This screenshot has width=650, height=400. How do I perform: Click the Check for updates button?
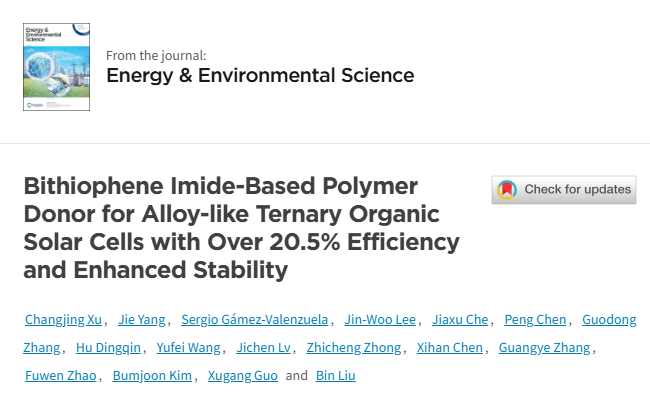click(x=564, y=189)
